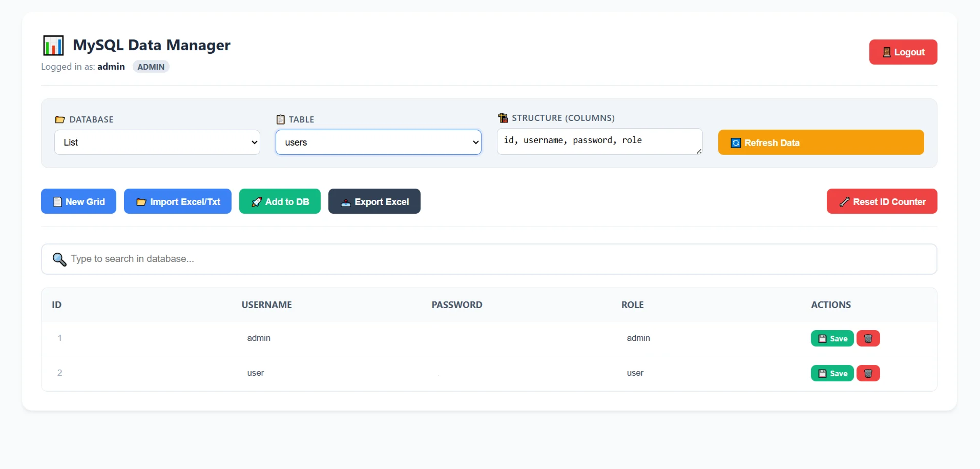Screen dimensions: 980x469
Task: Export table data to Excel
Action: coord(374,201)
